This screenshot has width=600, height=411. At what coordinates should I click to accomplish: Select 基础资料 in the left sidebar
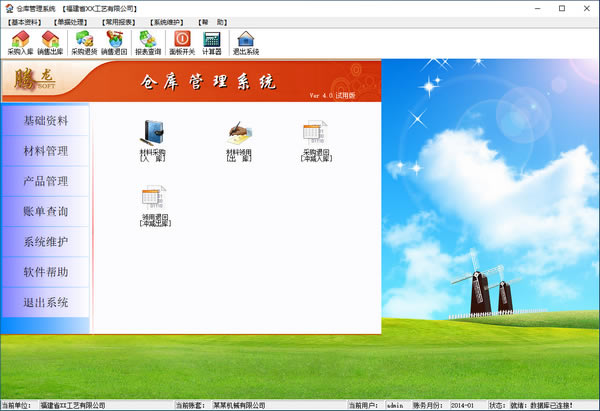[45, 121]
